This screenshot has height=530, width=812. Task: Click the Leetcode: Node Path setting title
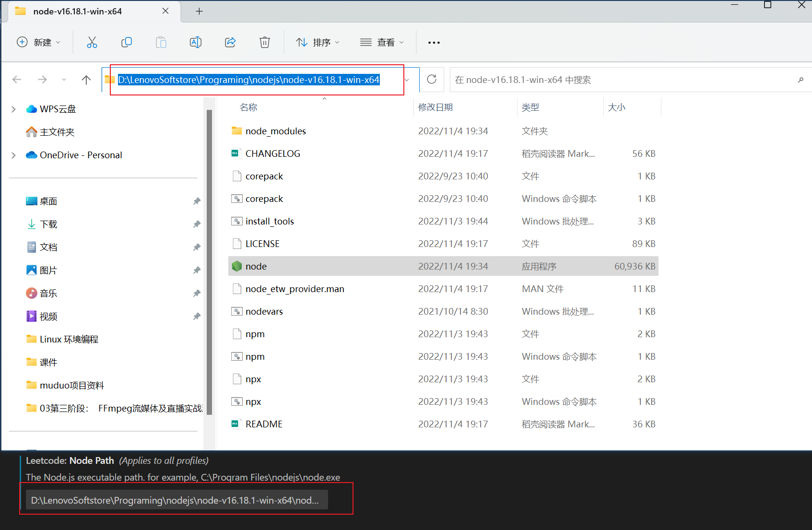[70, 460]
